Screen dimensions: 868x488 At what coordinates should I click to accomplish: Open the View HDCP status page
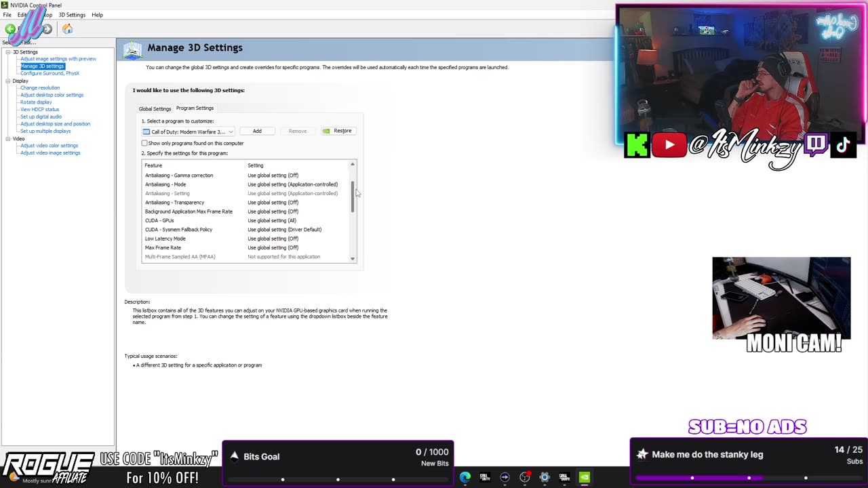coord(39,109)
